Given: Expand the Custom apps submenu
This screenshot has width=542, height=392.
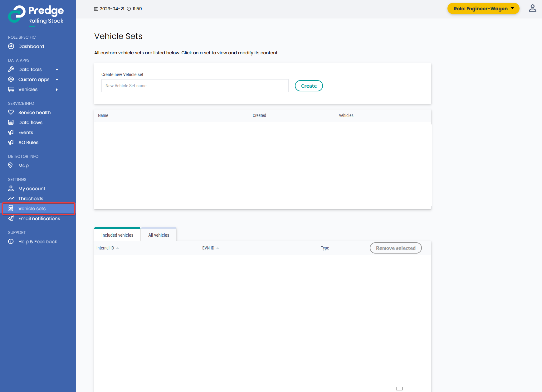Looking at the screenshot, I should coord(57,80).
